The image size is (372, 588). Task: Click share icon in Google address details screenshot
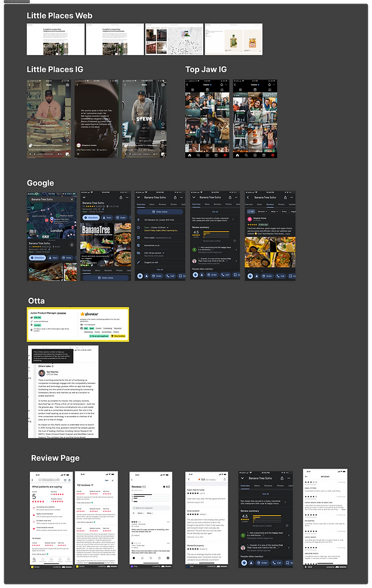click(175, 197)
